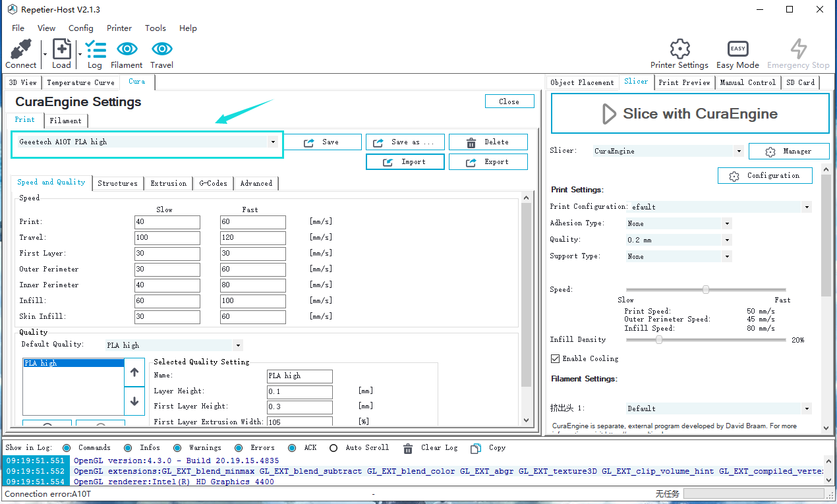This screenshot has height=504, width=837.
Task: Toggle Travel moves eye icon
Action: [x=161, y=50]
